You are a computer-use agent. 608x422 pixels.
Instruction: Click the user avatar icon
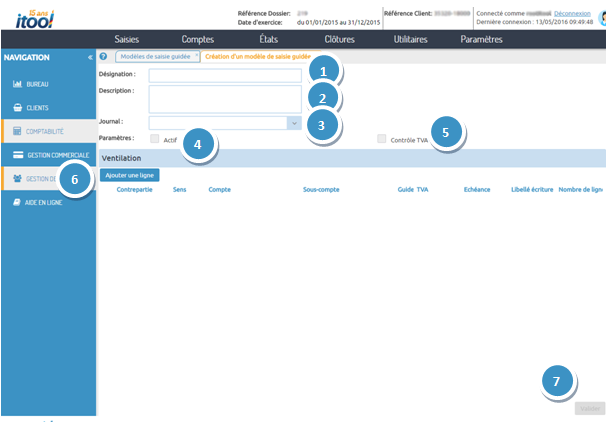(602, 18)
